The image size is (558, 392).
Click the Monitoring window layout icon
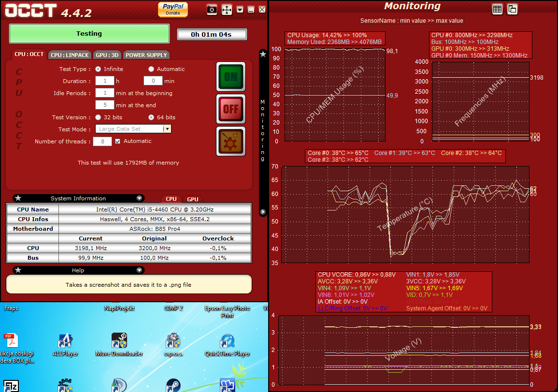coord(512,9)
